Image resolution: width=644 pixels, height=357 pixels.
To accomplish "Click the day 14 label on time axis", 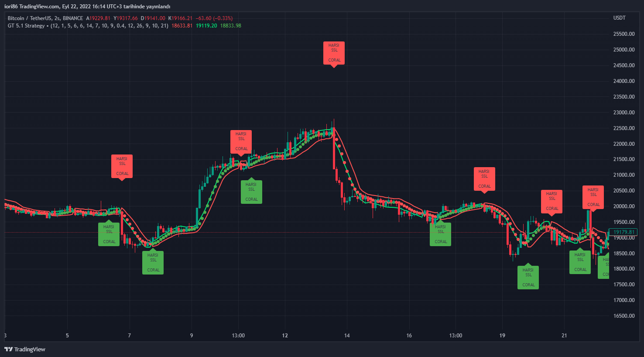I will click(x=347, y=336).
